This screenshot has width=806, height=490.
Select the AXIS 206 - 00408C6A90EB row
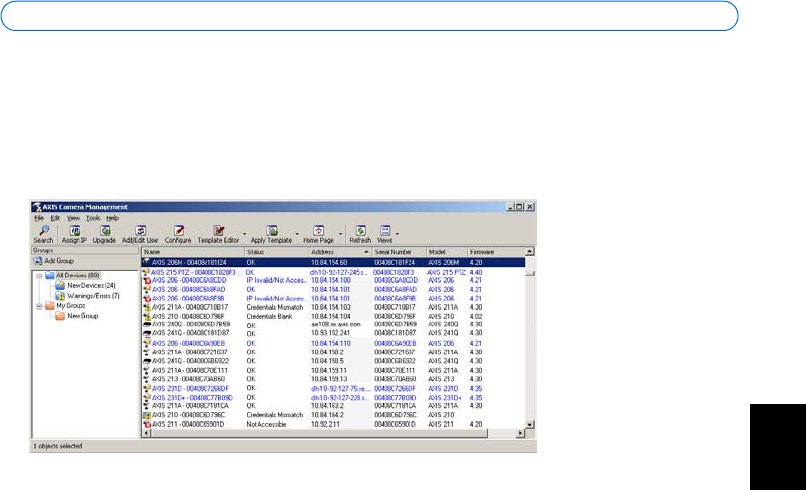(x=333, y=343)
